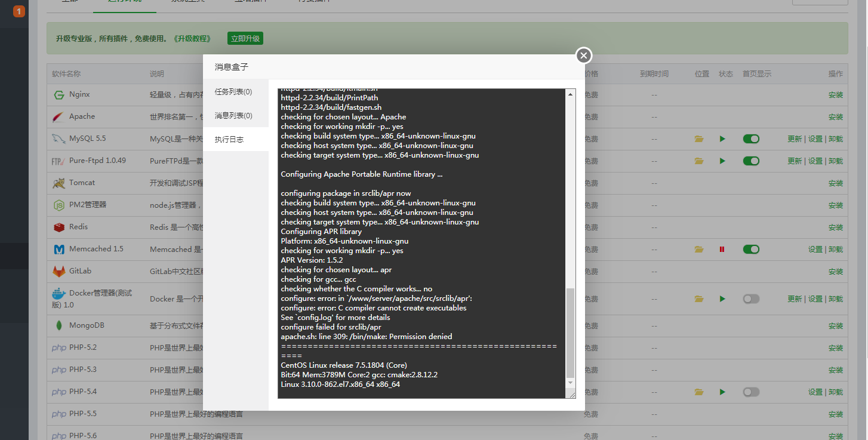
Task: Click the MySQL dolphin icon
Action: (x=59, y=139)
